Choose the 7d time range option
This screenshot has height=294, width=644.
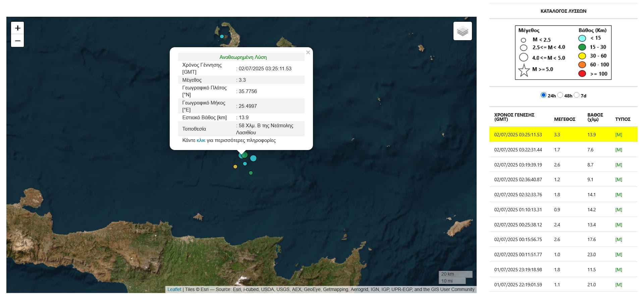(x=577, y=95)
